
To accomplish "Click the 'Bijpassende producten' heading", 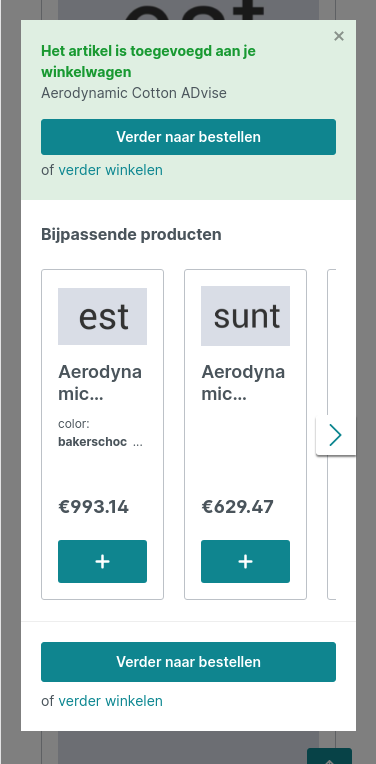I will pyautogui.click(x=131, y=234).
